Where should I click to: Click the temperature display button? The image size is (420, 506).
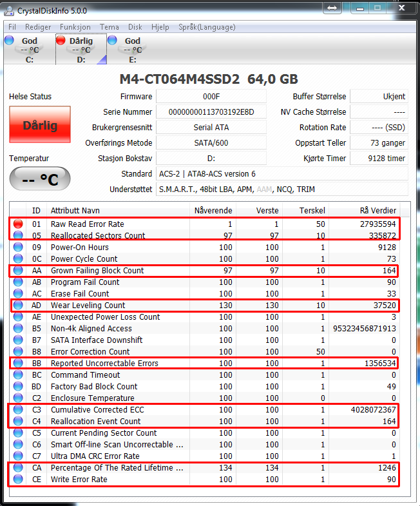tap(40, 179)
